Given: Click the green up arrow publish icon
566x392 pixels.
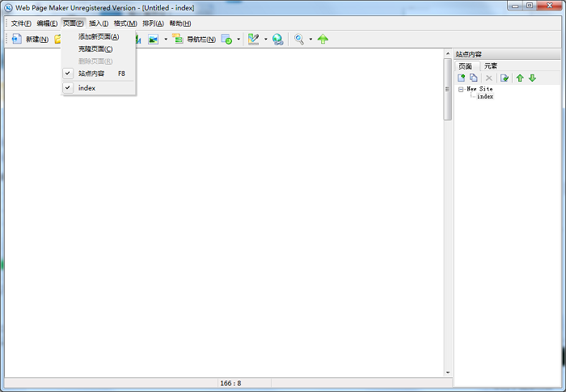Looking at the screenshot, I should 323,39.
